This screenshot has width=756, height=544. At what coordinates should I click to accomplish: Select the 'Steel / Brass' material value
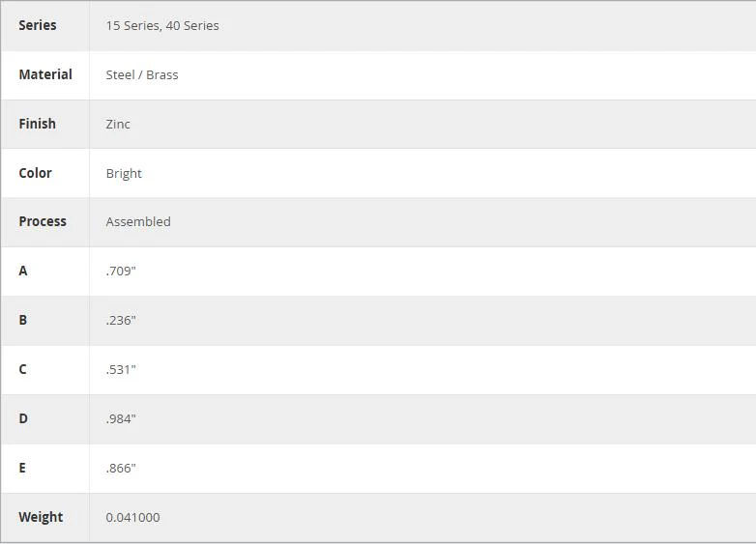[142, 75]
